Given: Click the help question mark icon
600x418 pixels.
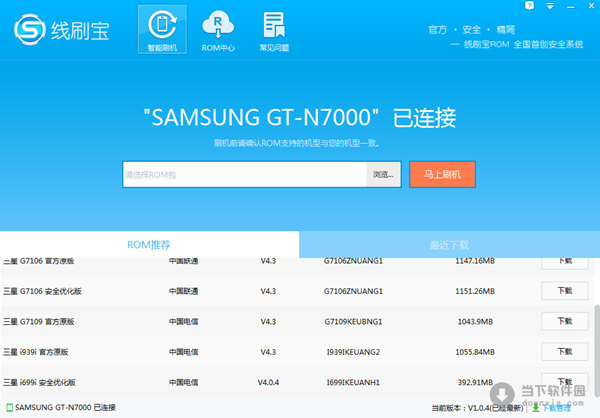Looking at the screenshot, I should pos(530,6).
